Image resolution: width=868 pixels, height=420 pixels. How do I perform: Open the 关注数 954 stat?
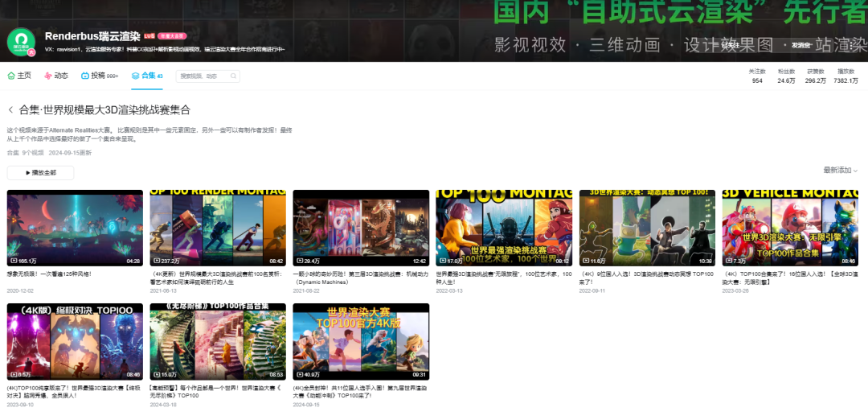click(757, 76)
